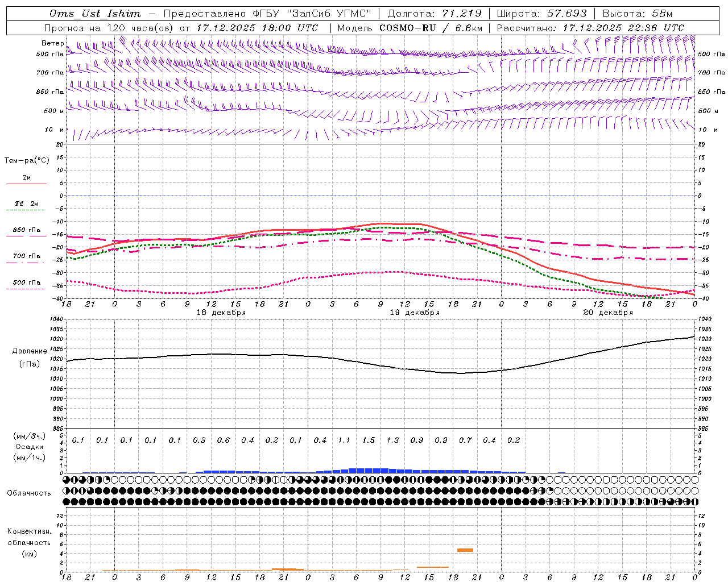Click the Широта: 57.693 latitude value

pyautogui.click(x=541, y=14)
